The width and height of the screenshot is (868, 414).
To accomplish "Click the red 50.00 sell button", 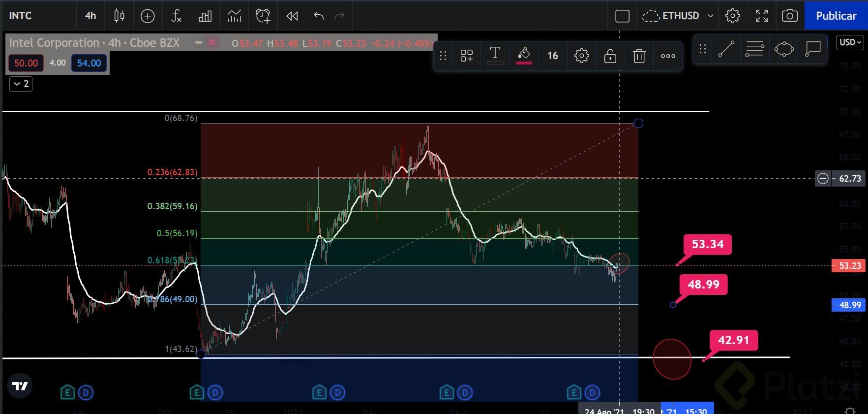I will [x=26, y=63].
